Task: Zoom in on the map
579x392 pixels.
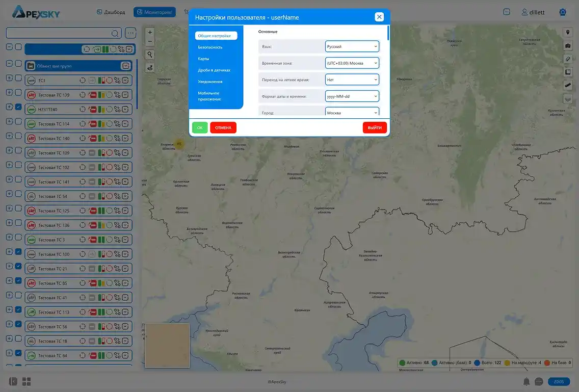Action: pyautogui.click(x=150, y=33)
